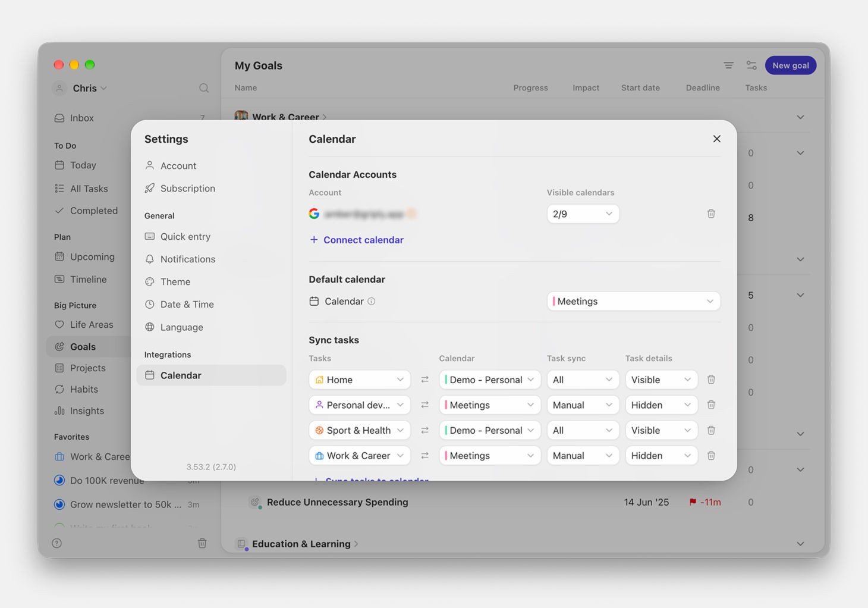Open Grow newsletter to 50k favorite
Image resolution: width=868 pixels, height=608 pixels.
pos(127,504)
